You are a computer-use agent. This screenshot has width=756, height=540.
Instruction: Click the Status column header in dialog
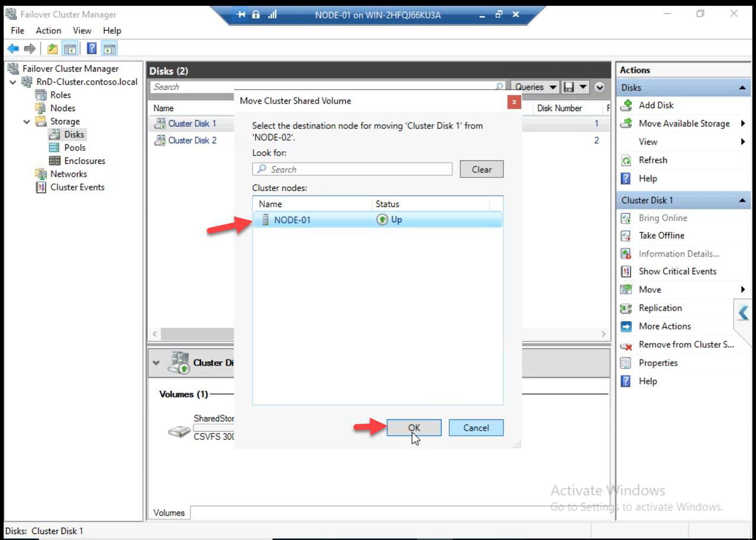click(x=431, y=204)
